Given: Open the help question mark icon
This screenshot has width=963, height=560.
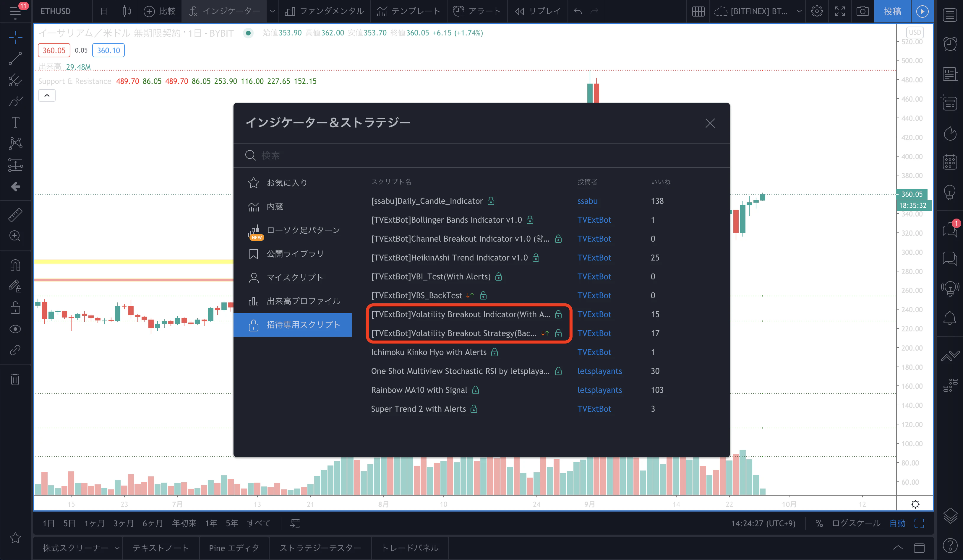Looking at the screenshot, I should (950, 545).
